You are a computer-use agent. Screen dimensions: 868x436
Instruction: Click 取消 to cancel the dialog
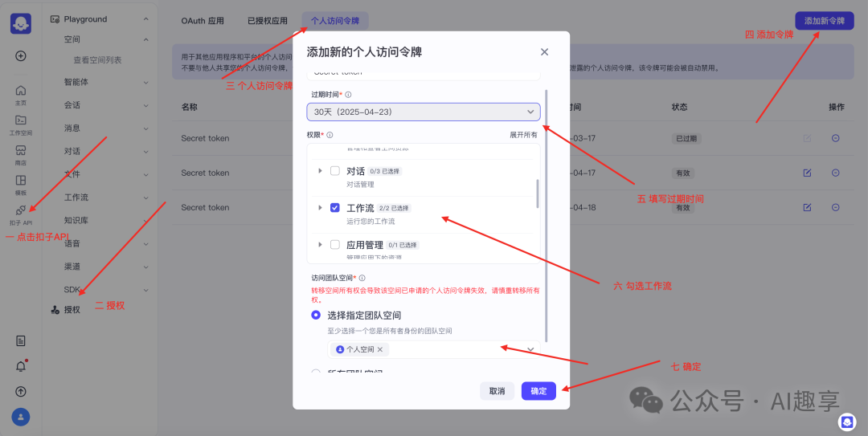coord(497,391)
